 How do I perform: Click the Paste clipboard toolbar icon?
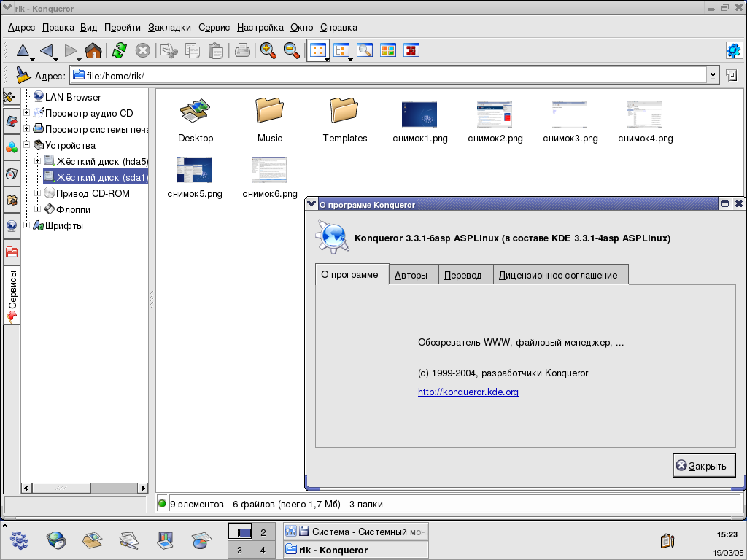pyautogui.click(x=216, y=50)
